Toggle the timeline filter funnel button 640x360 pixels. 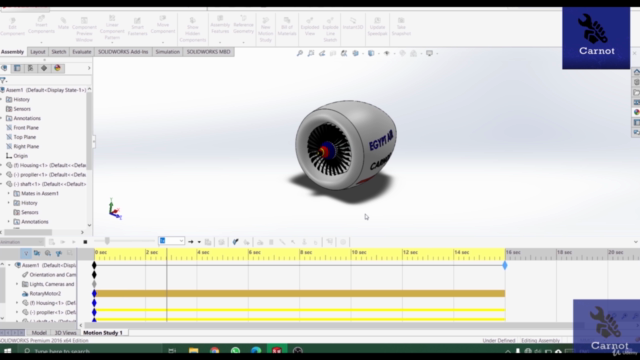26,253
